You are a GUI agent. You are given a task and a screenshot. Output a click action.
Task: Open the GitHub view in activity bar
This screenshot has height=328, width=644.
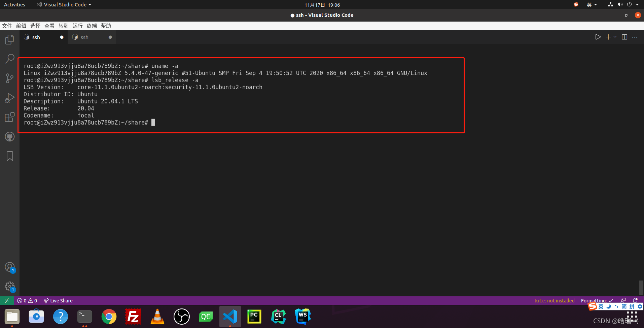tap(10, 137)
